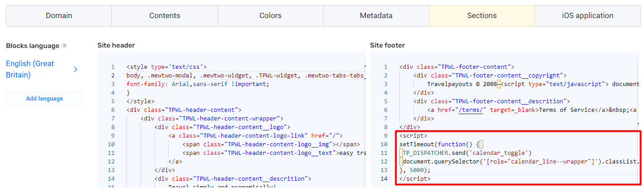Click Site header line number 2

coord(112,75)
